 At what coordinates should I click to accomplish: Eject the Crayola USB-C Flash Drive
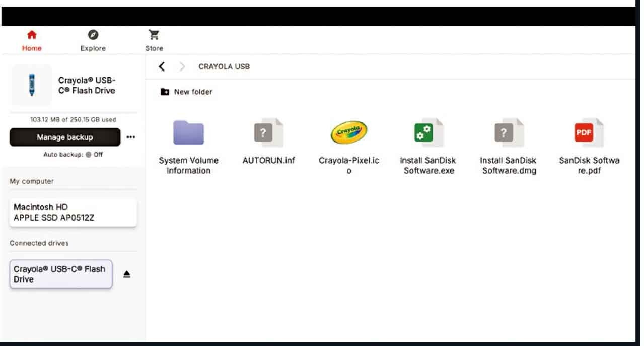tap(127, 274)
